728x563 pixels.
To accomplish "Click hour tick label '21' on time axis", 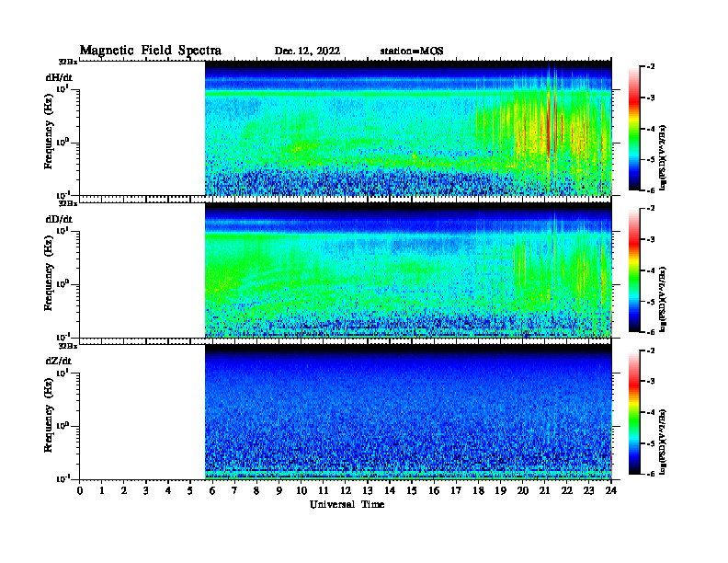I will tap(544, 490).
